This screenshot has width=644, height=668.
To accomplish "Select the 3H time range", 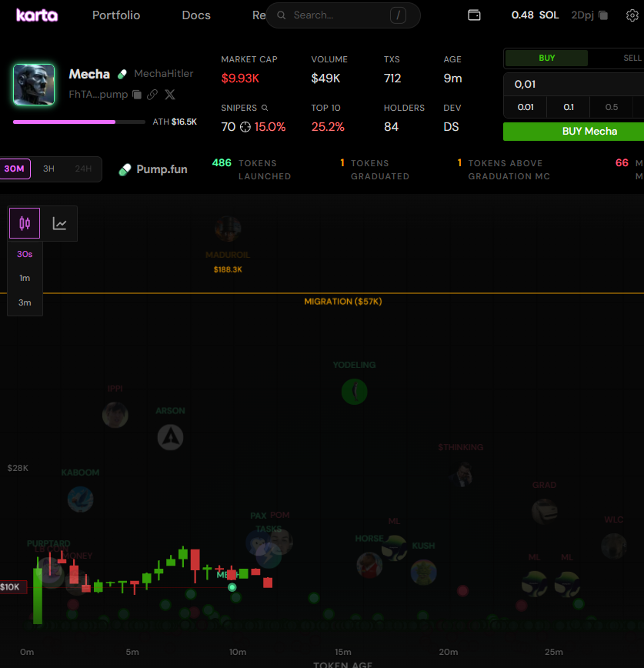I will pos(48,169).
